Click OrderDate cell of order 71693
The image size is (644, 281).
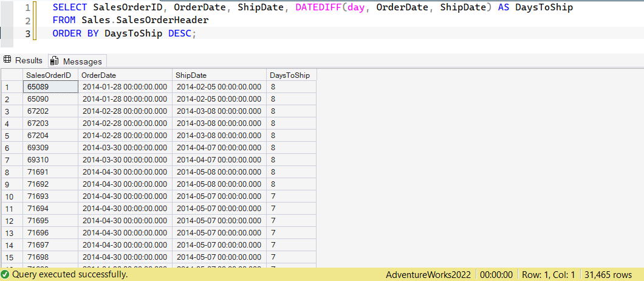125,196
